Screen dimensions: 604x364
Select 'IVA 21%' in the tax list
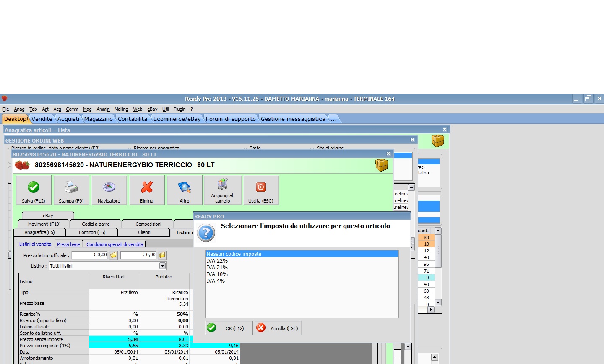click(x=302, y=268)
